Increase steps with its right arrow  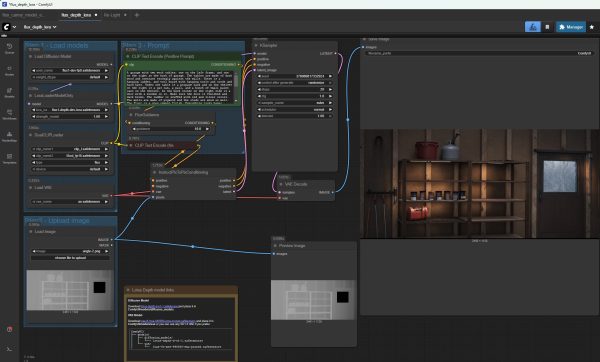[x=330, y=90]
